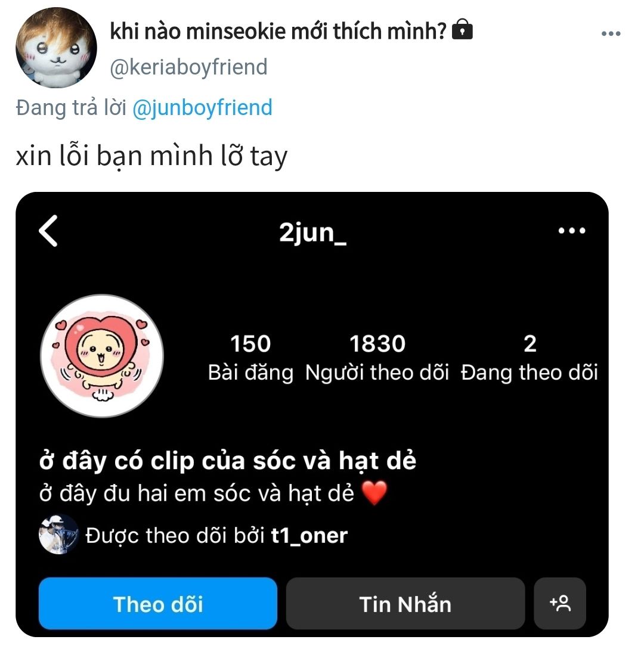Viewport: 644px width, 652px height.
Task: Click the 2jun_ username title
Action: click(x=312, y=232)
